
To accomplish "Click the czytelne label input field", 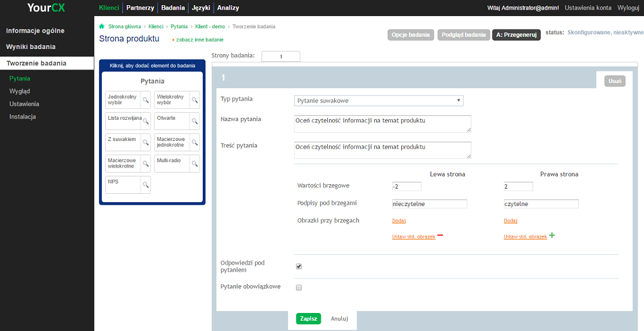I will (542, 204).
